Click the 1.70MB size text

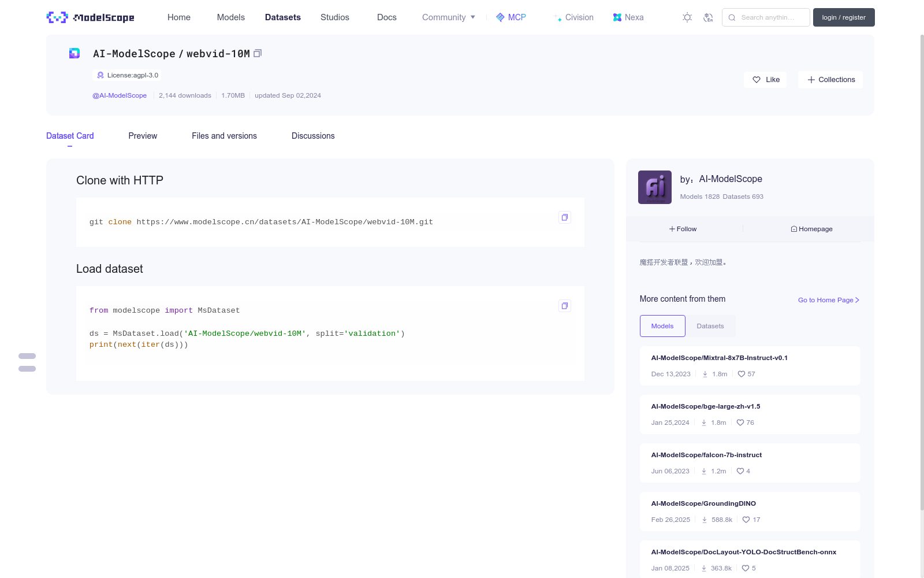tap(233, 95)
